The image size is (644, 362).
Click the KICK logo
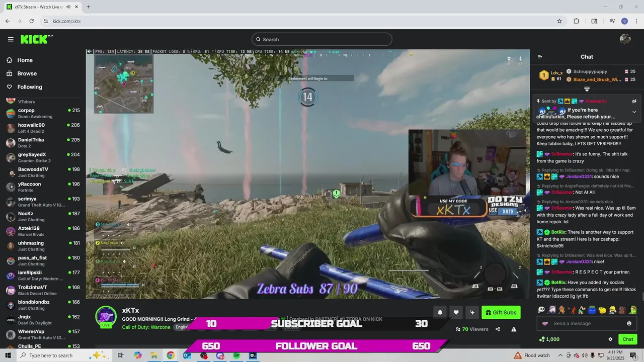(x=37, y=39)
